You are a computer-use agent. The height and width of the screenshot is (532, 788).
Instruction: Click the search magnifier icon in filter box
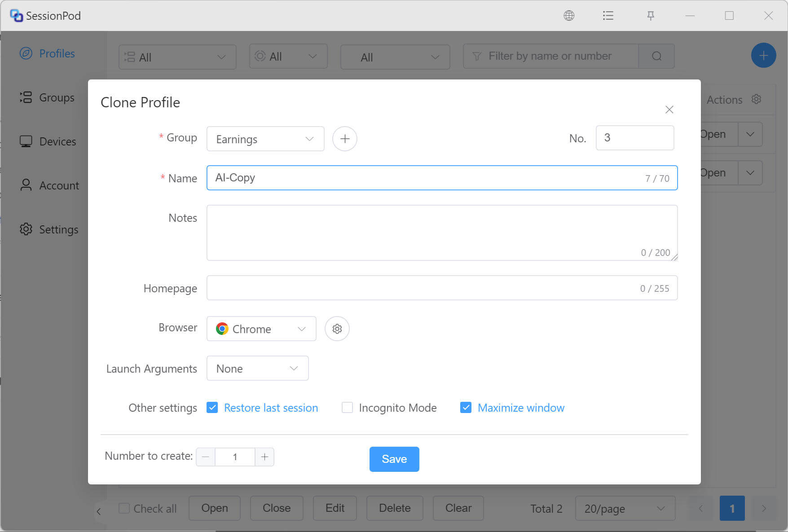click(x=656, y=56)
